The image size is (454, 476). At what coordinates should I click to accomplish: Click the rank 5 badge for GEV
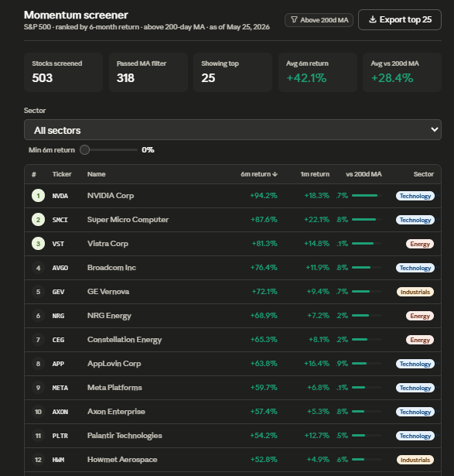point(38,292)
